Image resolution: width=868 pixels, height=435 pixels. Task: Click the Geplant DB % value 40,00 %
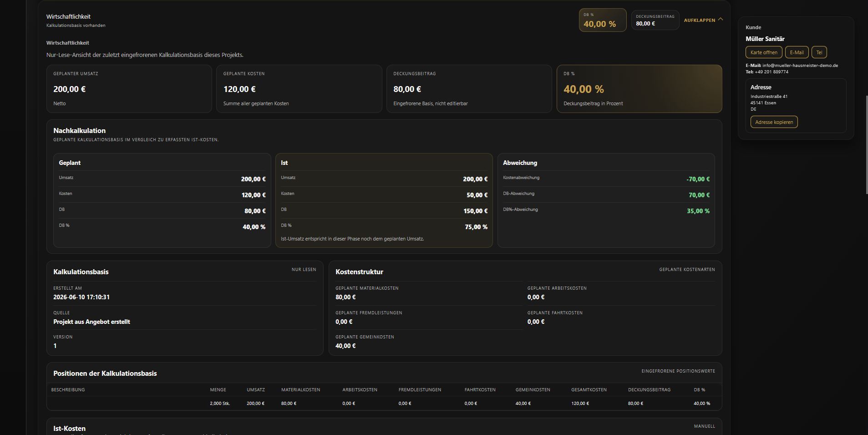pos(254,227)
